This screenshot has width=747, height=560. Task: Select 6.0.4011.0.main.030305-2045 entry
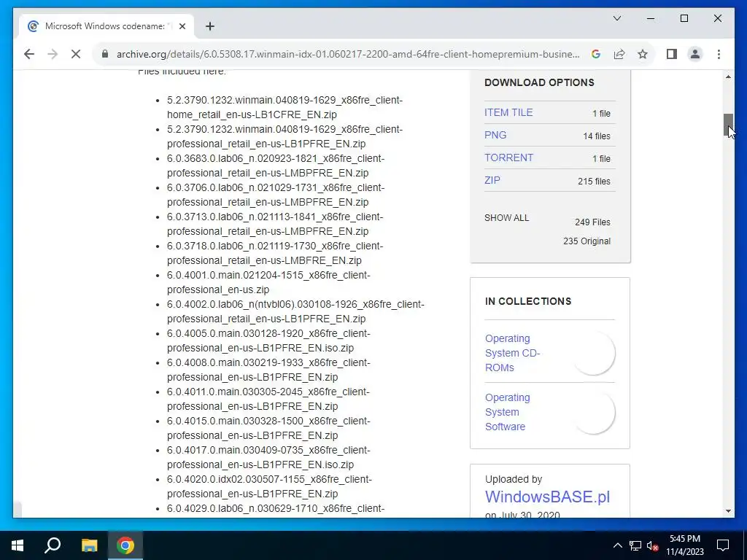[x=268, y=399]
